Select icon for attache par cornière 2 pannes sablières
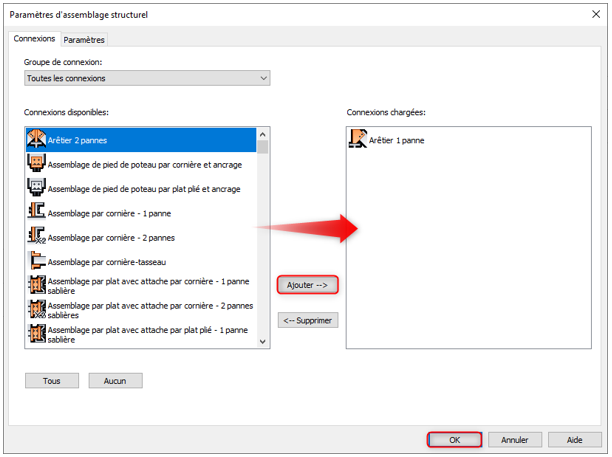612x457 pixels. 37,308
